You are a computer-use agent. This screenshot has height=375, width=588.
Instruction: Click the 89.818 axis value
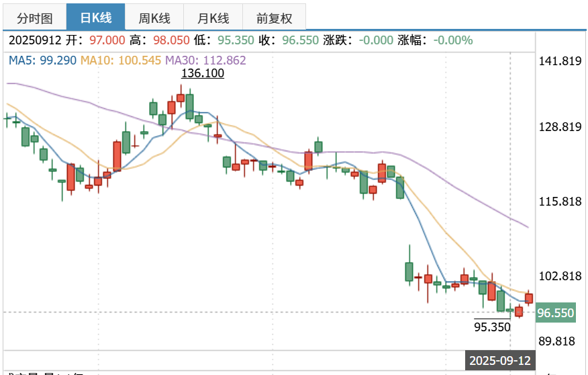click(x=556, y=341)
